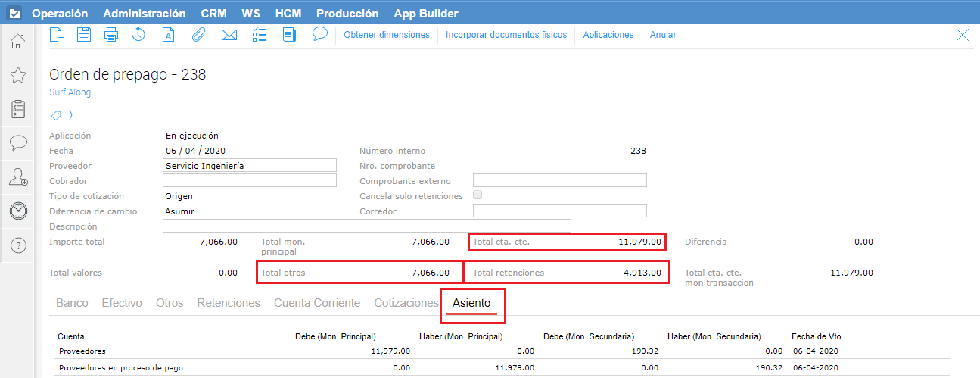Click the paperclip attachments icon
The height and width of the screenshot is (378, 980).
point(198,35)
